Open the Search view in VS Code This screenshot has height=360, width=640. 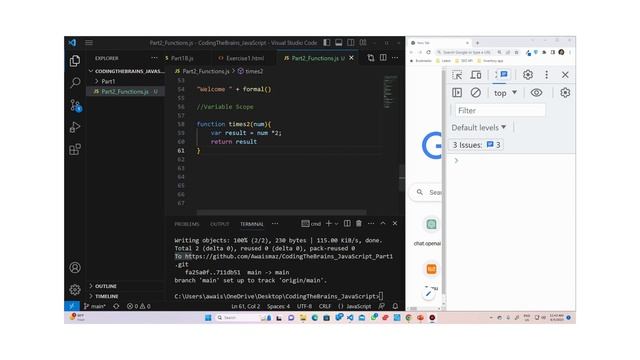click(75, 83)
